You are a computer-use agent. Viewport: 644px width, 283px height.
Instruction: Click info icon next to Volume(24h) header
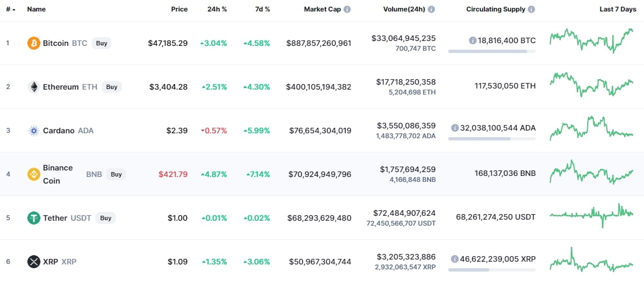(432, 9)
